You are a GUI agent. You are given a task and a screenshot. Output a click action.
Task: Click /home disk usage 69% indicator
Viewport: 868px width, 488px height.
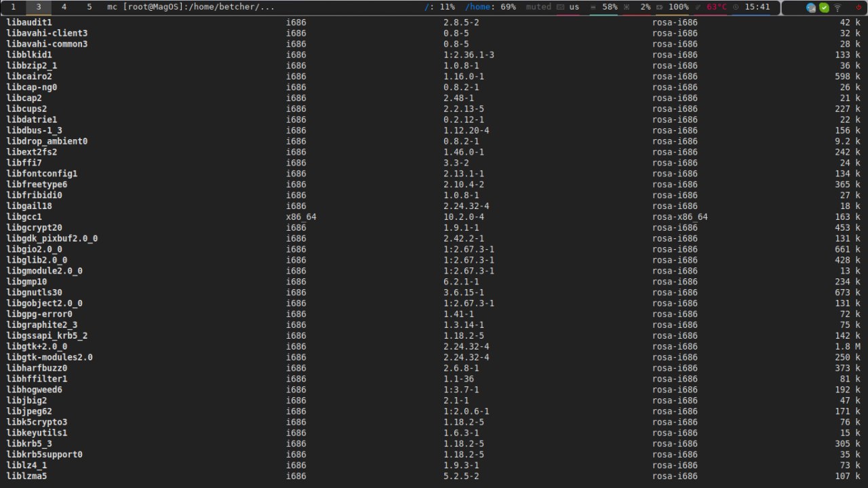click(490, 7)
